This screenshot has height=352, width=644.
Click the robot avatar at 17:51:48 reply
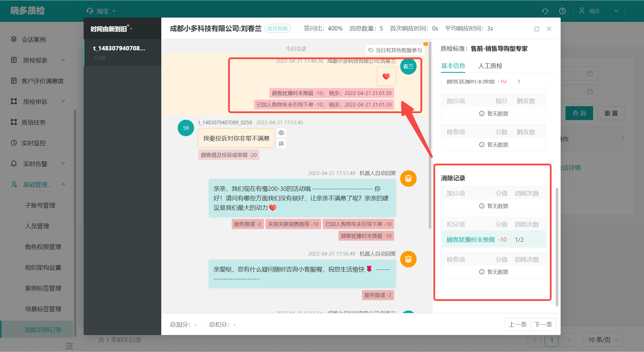click(x=408, y=178)
